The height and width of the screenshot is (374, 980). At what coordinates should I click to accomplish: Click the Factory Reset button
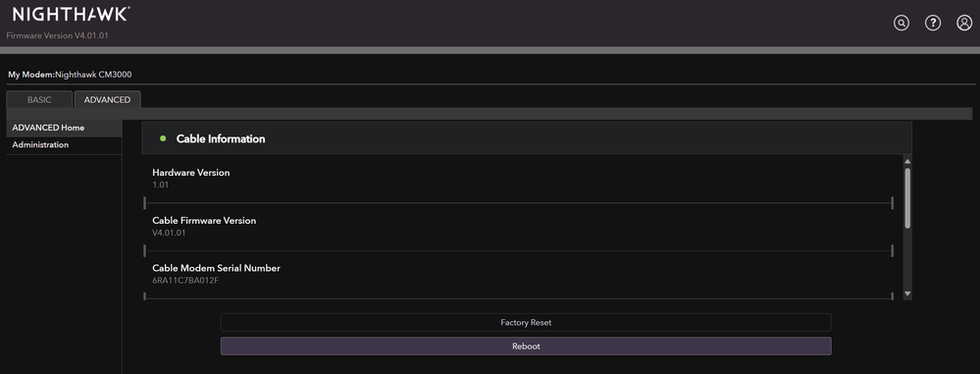coord(526,323)
